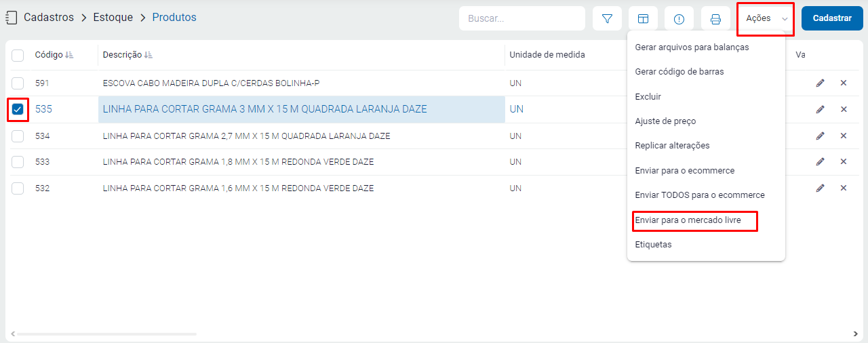Select Enviar para o mercado livre

[x=688, y=220]
